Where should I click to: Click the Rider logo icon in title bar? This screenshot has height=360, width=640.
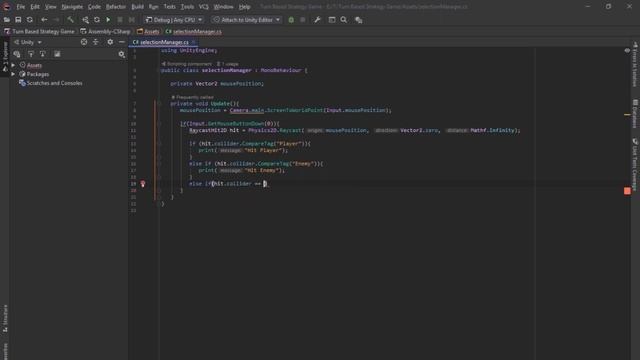pyautogui.click(x=6, y=7)
